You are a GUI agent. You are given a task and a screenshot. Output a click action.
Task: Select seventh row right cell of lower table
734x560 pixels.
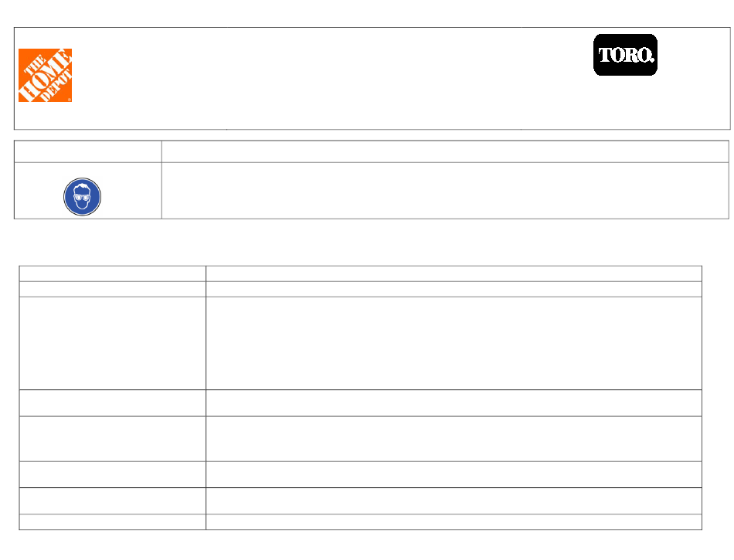[x=454, y=501]
